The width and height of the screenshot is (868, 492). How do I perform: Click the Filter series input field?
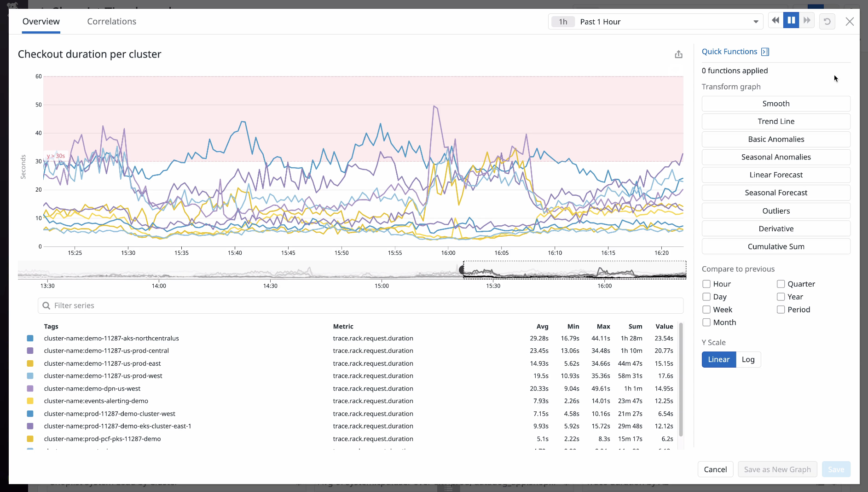click(360, 305)
